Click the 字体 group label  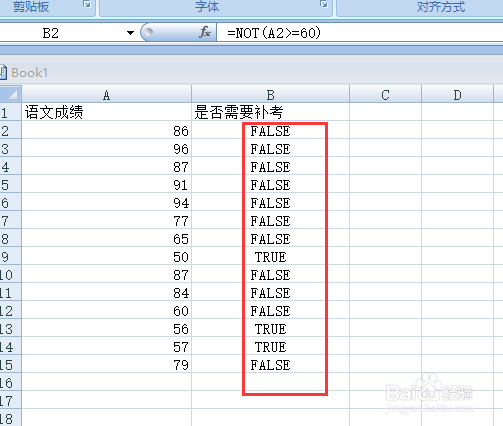tap(207, 6)
